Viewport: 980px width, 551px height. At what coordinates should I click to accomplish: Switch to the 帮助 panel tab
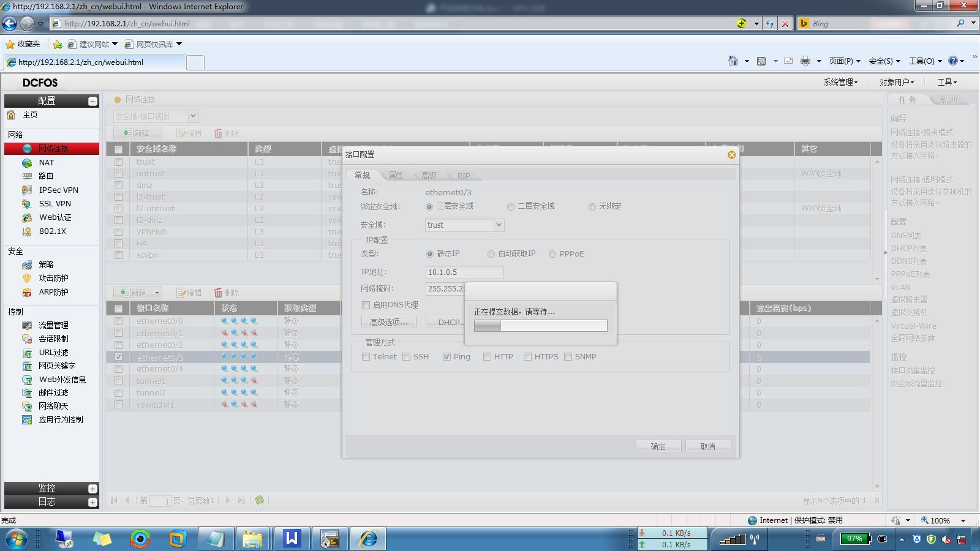click(949, 100)
